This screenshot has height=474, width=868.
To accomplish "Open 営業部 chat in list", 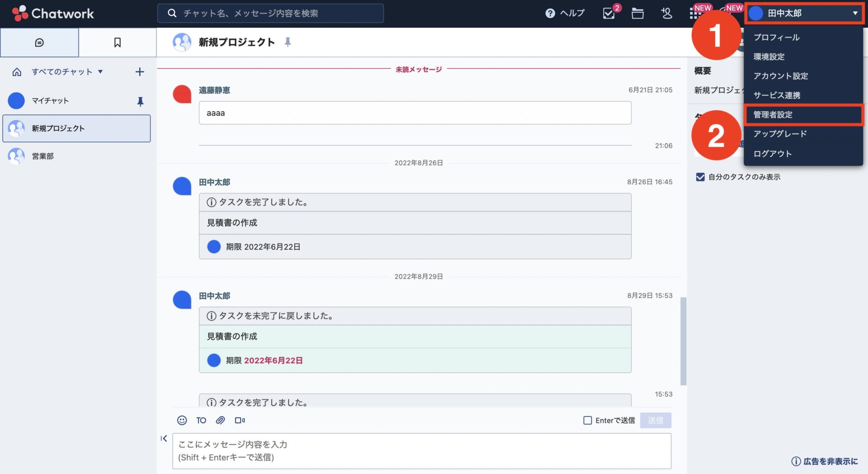I will (x=76, y=156).
